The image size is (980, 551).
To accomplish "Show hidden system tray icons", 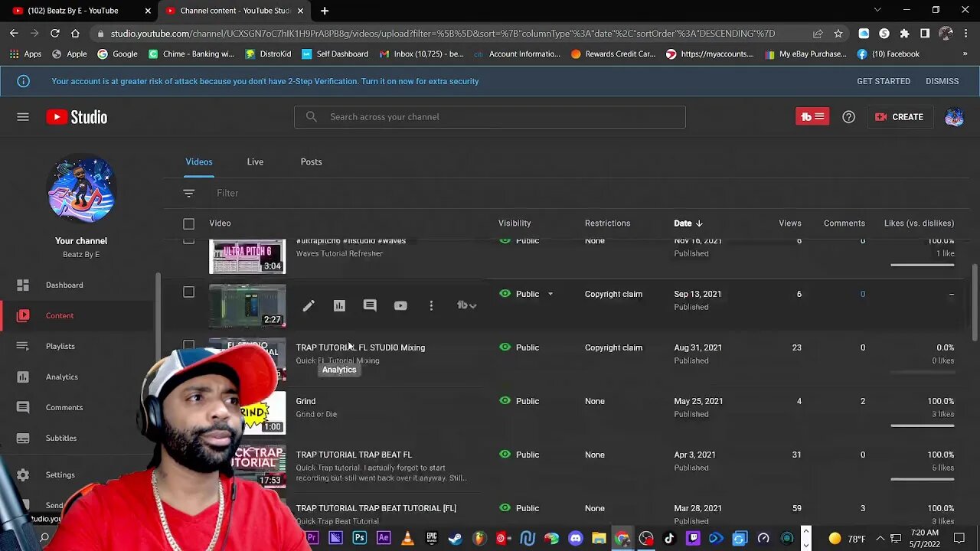I will pos(880,538).
